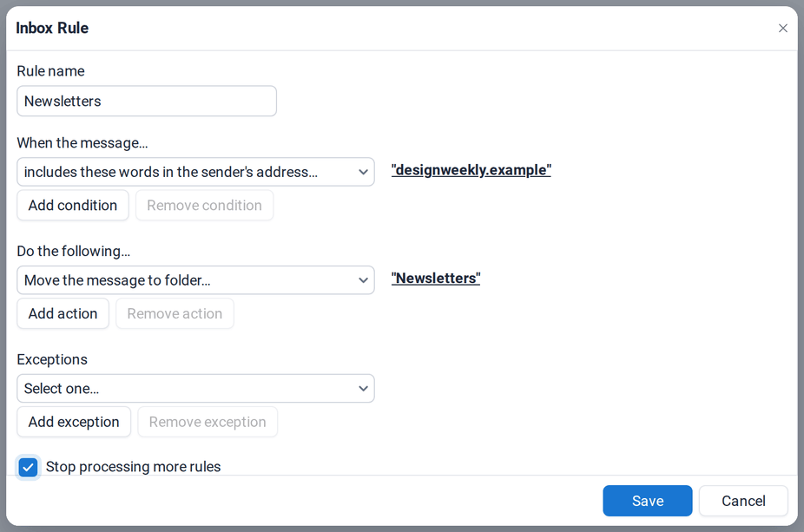Screen dimensions: 804x532
Task: Cancel the inbox rule dialog
Action: pos(743,501)
